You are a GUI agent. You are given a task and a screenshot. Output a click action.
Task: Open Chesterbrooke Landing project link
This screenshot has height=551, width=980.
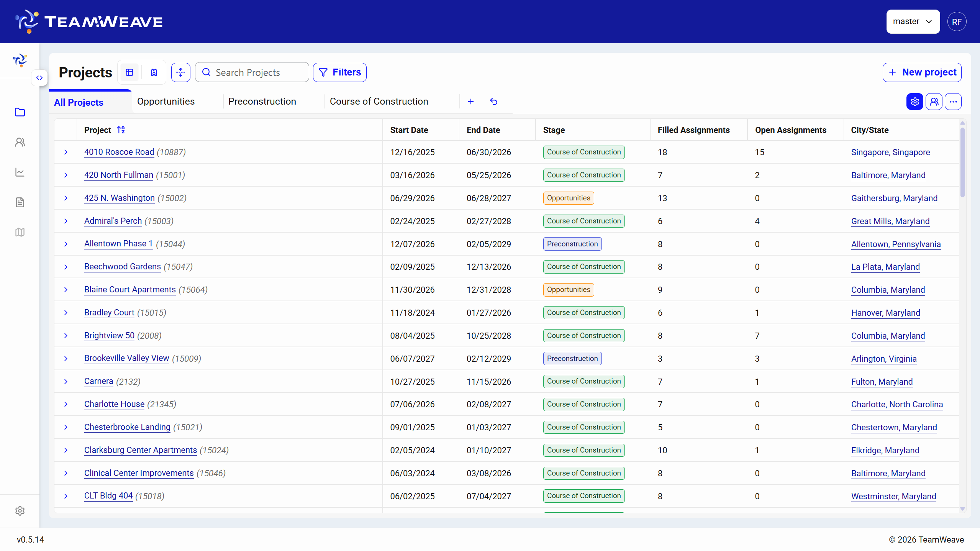point(127,427)
